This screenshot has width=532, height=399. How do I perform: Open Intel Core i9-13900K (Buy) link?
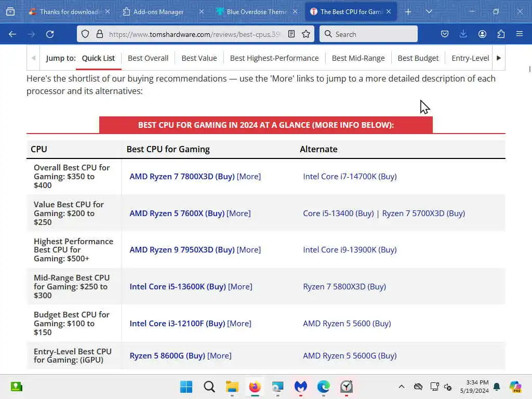point(350,250)
